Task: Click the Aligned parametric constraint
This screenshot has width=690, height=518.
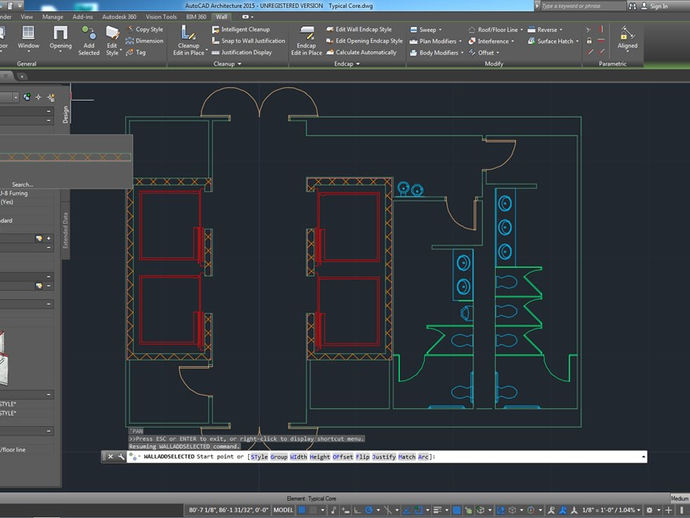Action: pyautogui.click(x=627, y=38)
